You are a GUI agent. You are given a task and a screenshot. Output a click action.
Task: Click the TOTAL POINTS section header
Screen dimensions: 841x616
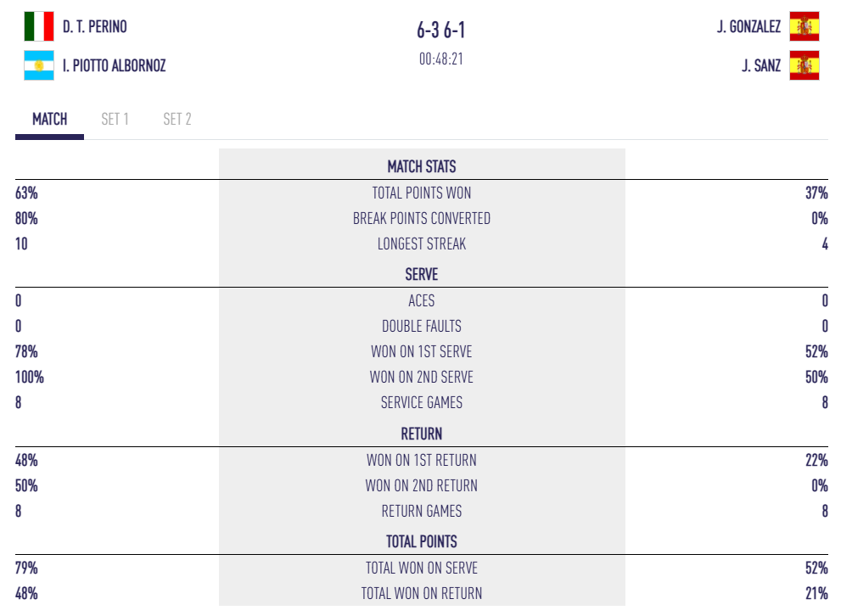422,541
